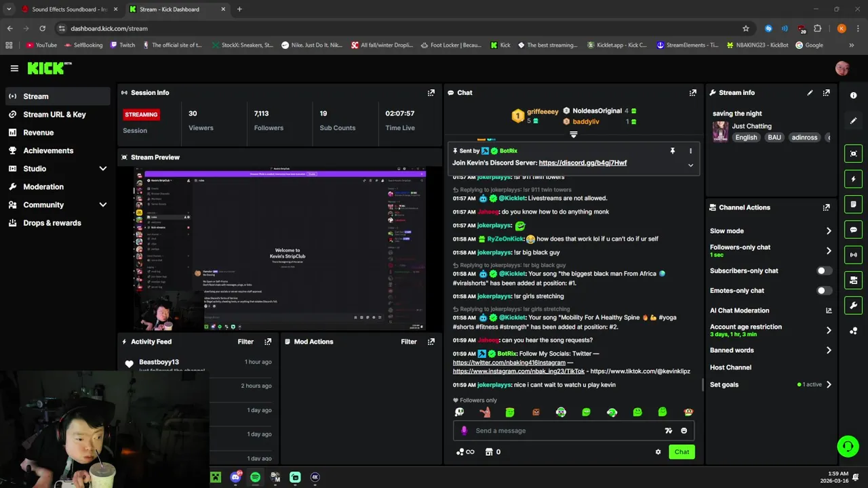Viewport: 868px width, 488px height.
Task: Open Account age restriction settings arrow
Action: (829, 331)
